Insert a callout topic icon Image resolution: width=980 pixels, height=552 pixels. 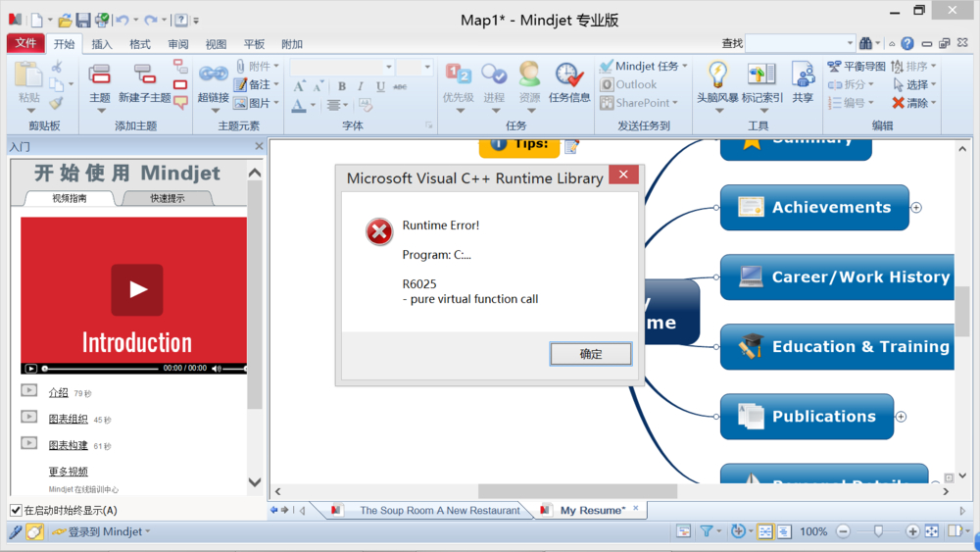pyautogui.click(x=180, y=103)
